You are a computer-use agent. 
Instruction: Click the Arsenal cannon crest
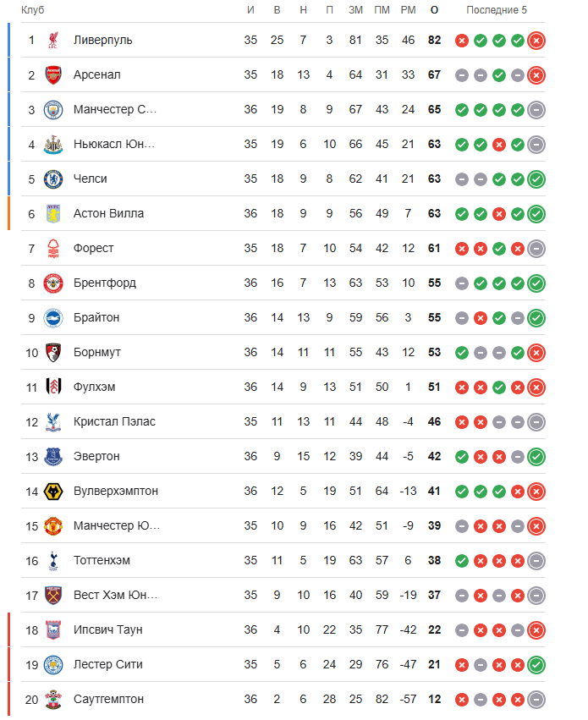pyautogui.click(x=53, y=74)
